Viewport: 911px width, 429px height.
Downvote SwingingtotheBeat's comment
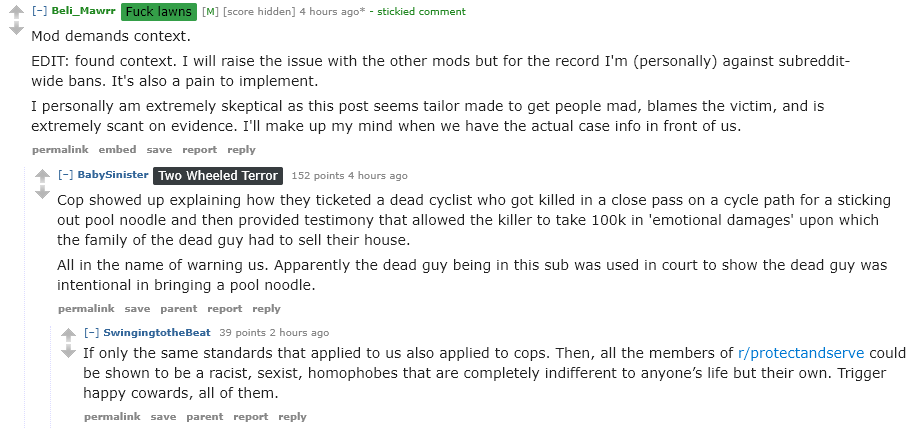69,352
